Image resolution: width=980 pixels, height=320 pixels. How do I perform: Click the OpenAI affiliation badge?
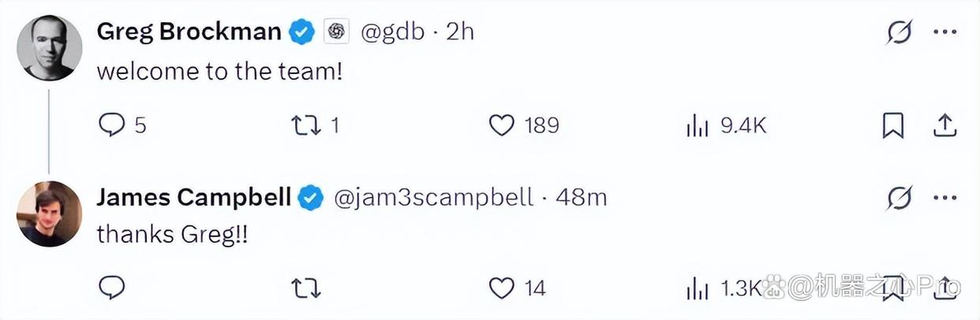click(337, 32)
